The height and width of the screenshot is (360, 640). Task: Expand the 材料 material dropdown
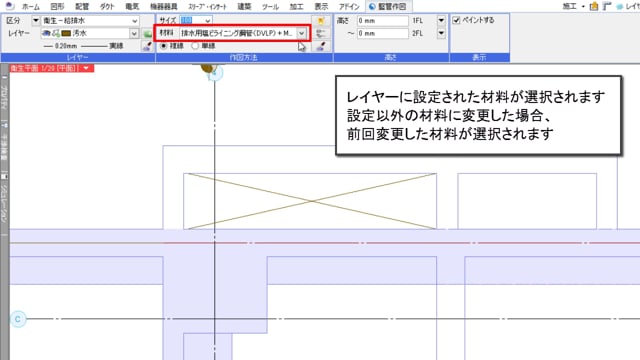point(301,33)
